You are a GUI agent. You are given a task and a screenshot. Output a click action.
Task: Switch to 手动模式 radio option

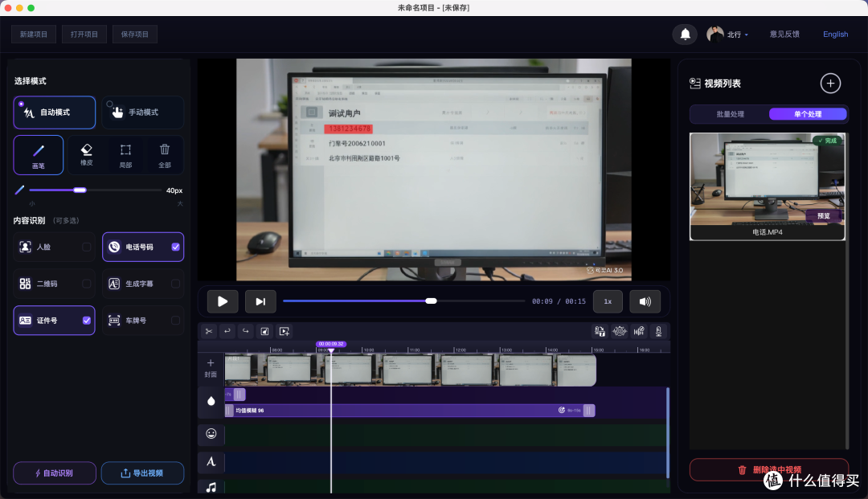pos(143,112)
